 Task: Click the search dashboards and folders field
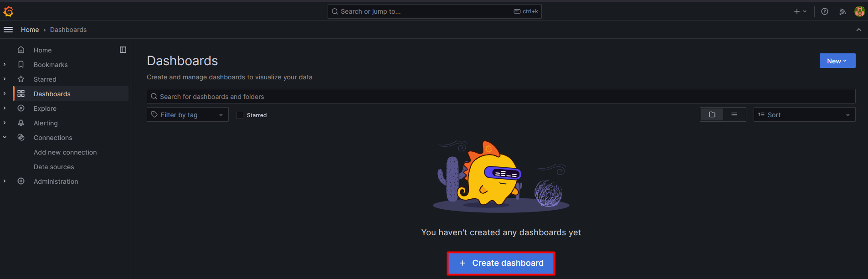pos(501,96)
